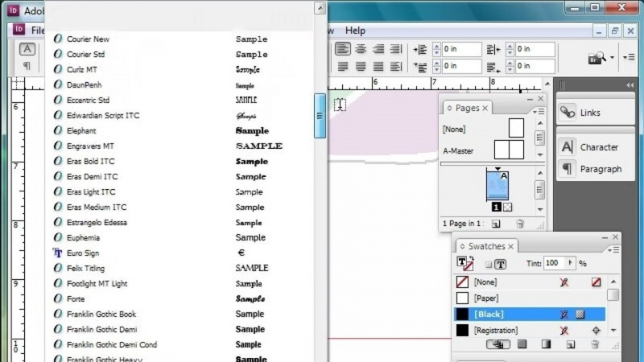Create new page in Pages panel
Image resolution: width=644 pixels, height=362 pixels.
pos(496,224)
